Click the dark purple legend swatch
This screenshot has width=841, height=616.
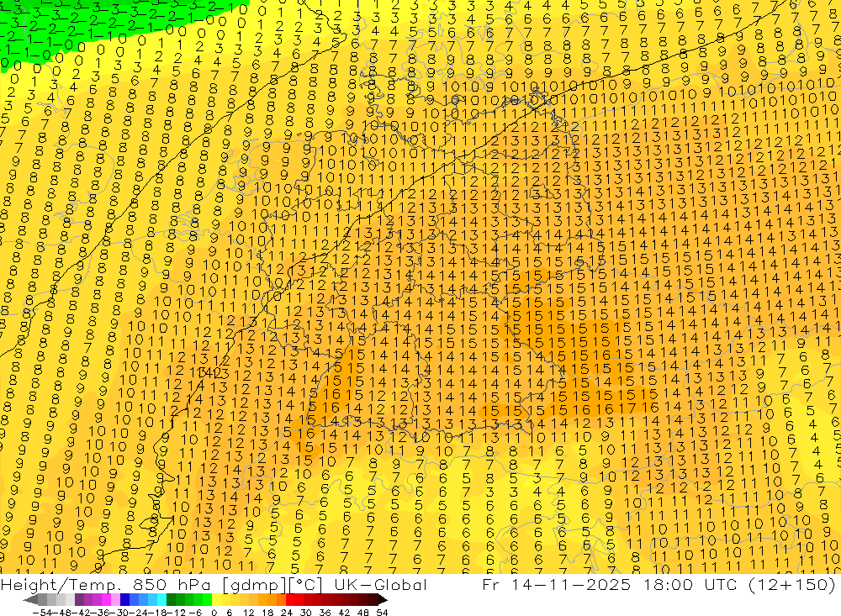tap(79, 599)
